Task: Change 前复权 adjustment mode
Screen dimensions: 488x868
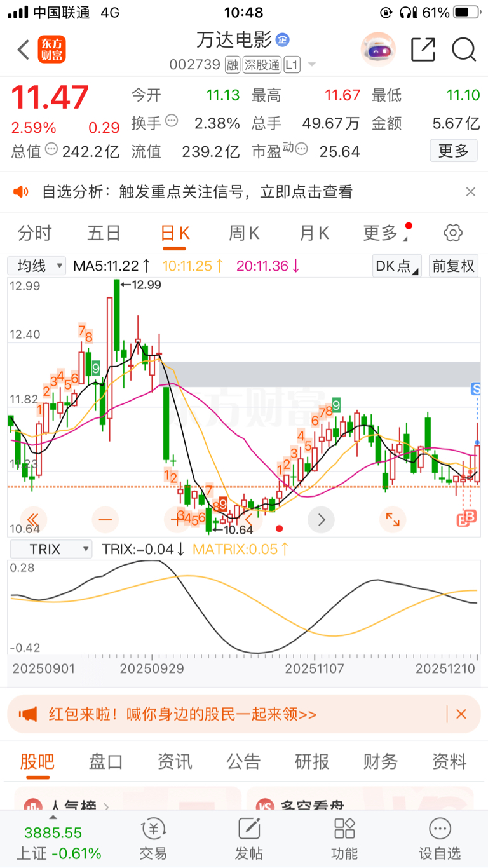Action: coord(454,266)
